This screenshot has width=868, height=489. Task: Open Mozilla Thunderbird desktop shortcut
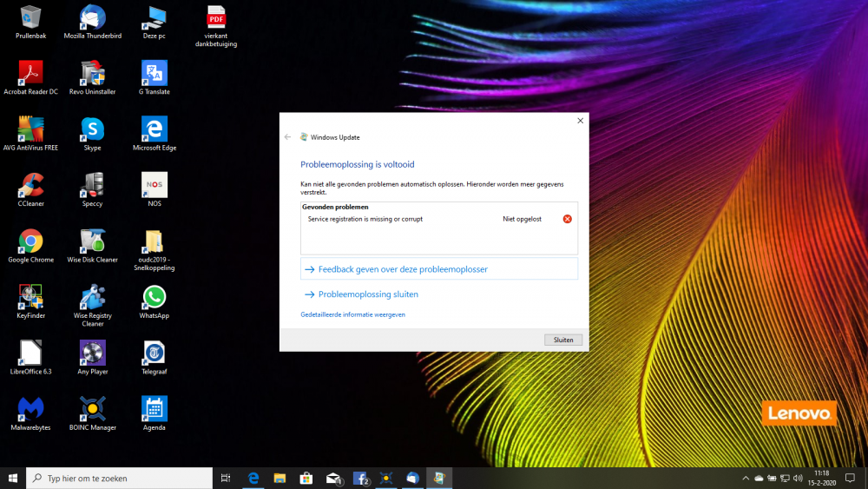point(93,17)
